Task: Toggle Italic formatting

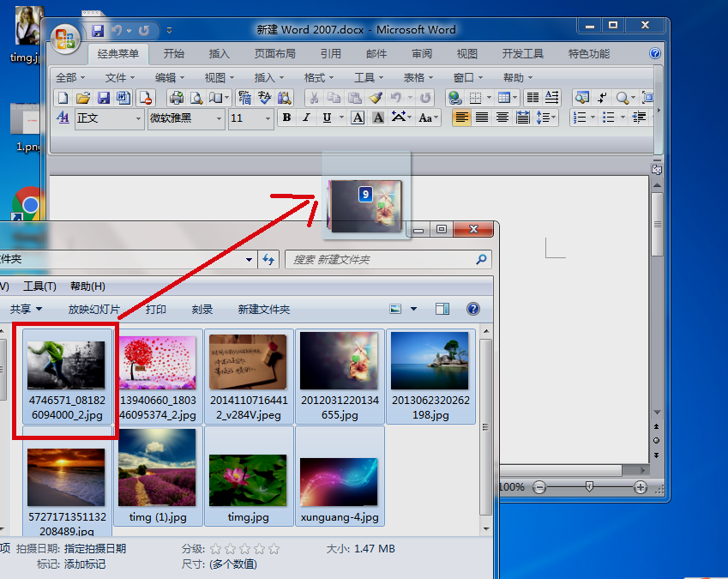Action: click(306, 118)
